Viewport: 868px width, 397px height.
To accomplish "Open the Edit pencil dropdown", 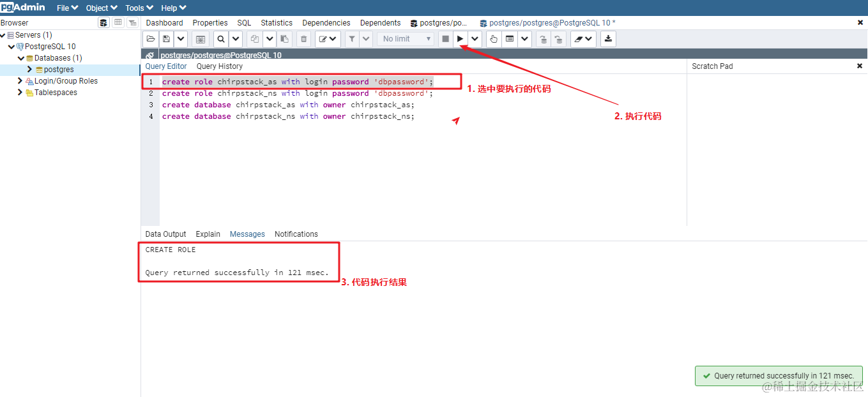I will pyautogui.click(x=328, y=39).
